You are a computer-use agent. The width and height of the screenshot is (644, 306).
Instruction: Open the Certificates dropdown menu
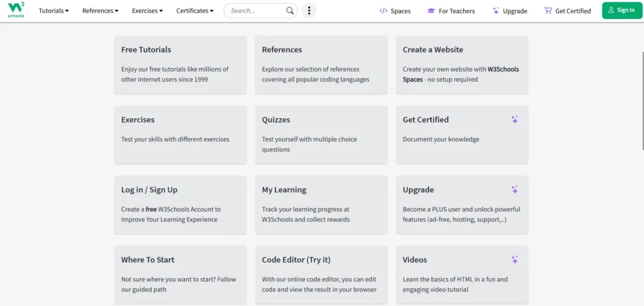pyautogui.click(x=194, y=11)
